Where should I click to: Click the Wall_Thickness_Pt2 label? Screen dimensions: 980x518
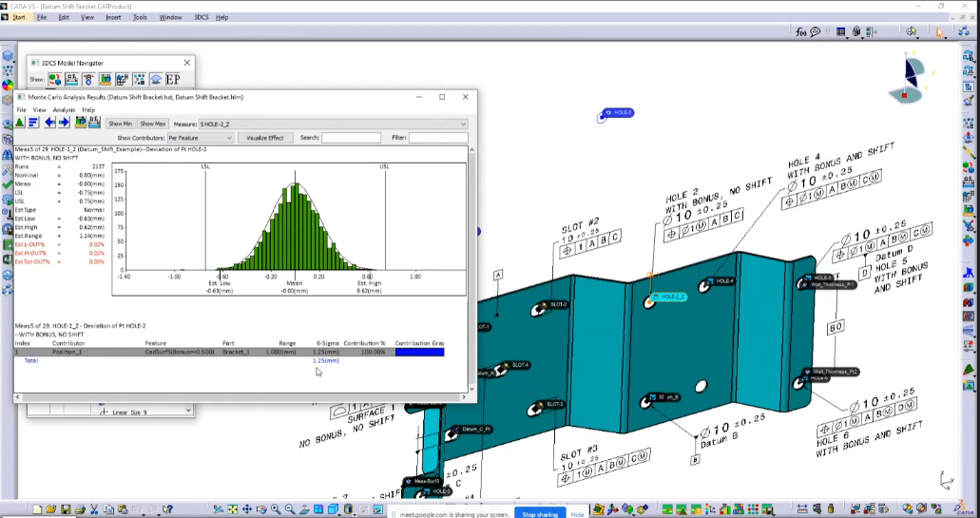(834, 372)
